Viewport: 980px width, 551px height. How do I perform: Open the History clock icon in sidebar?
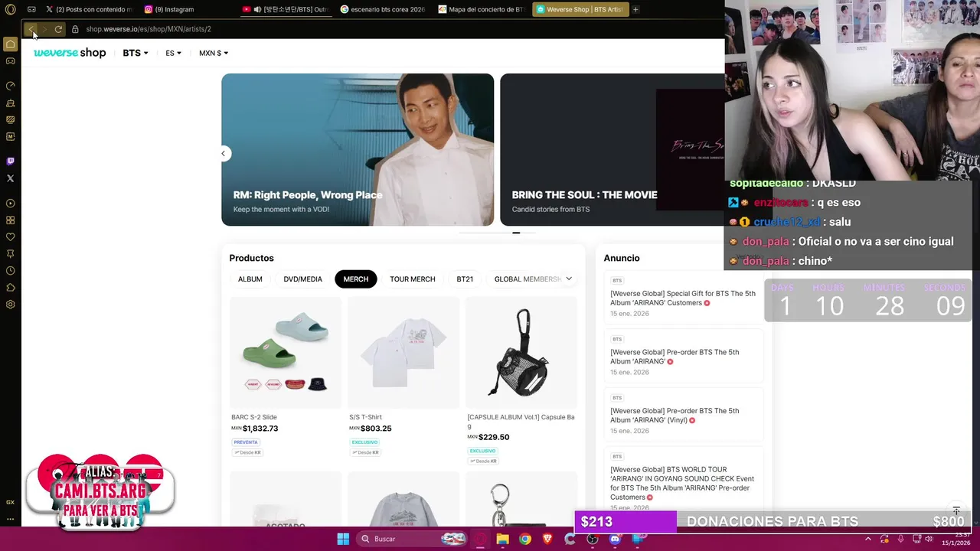pos(10,271)
